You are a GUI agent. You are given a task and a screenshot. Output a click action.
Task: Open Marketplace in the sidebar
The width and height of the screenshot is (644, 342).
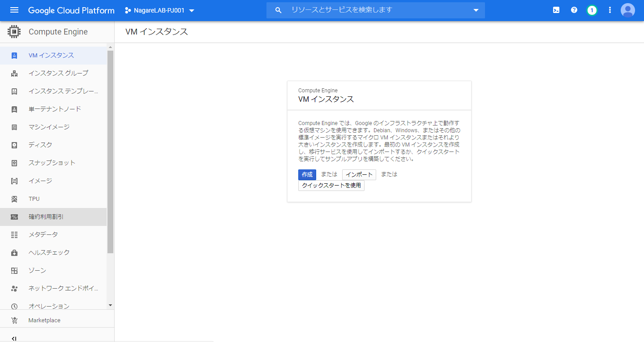click(57, 320)
